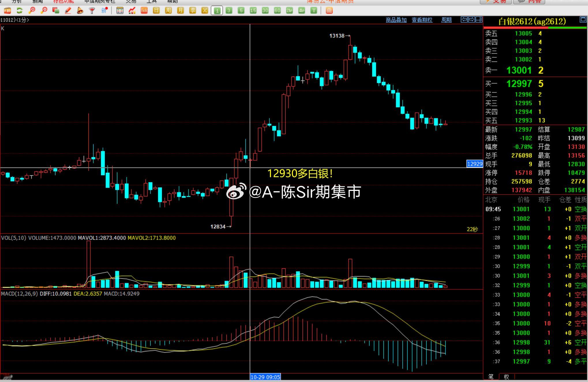Click the 12929 crosshair price label
Screen dimensions: 588x382
475,164
